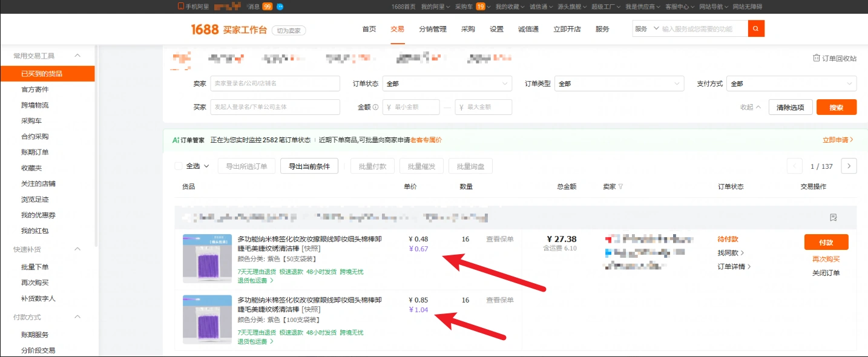Click the orange 付款 button
Viewport: 868px width, 357px height.
(826, 242)
